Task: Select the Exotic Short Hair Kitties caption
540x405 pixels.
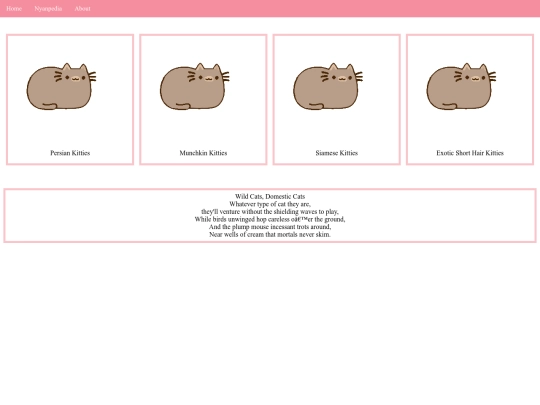Action: coord(470,153)
